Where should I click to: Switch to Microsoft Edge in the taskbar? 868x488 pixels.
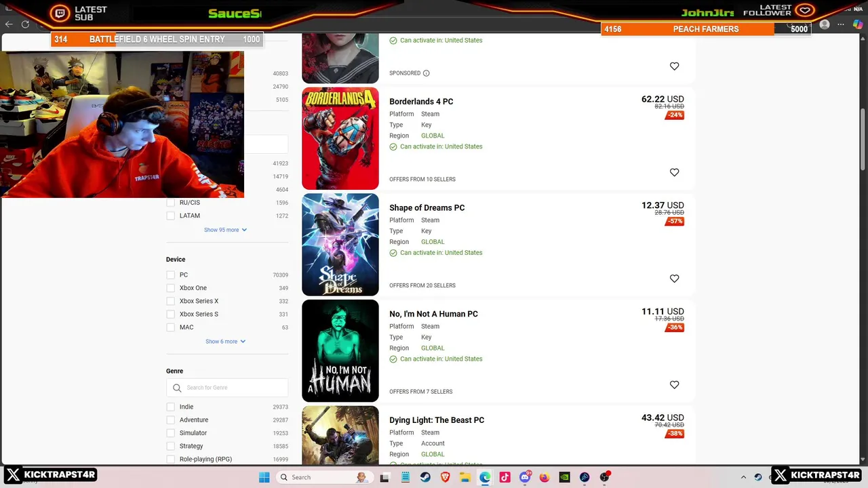tap(485, 477)
